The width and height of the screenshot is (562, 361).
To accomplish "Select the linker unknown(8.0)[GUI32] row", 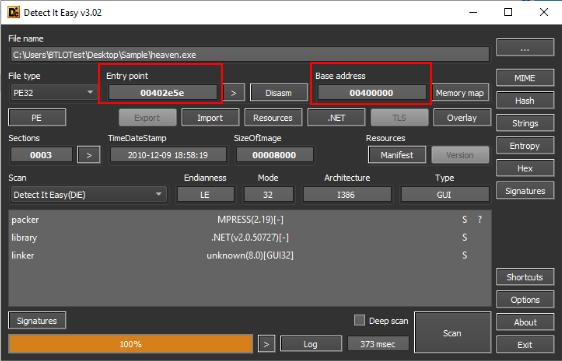I will coord(249,256).
